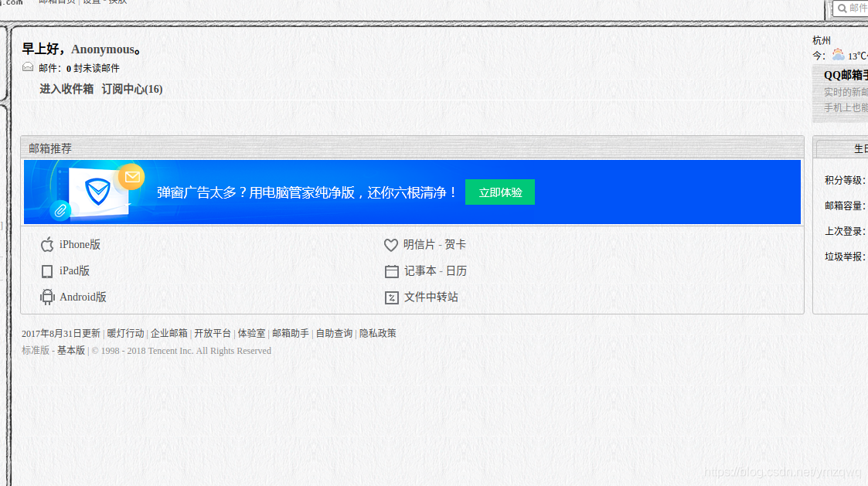868x486 pixels.
Task: Click the heart icon next to 明信片-贺卡
Action: pos(391,244)
